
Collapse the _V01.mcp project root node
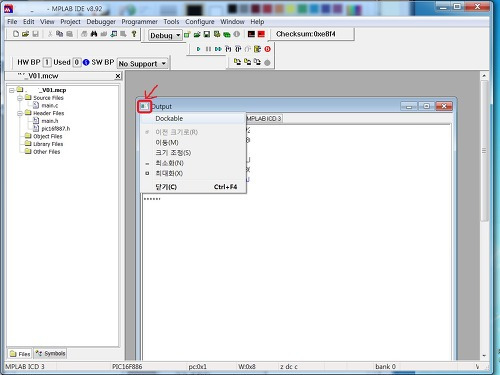tap(12, 90)
